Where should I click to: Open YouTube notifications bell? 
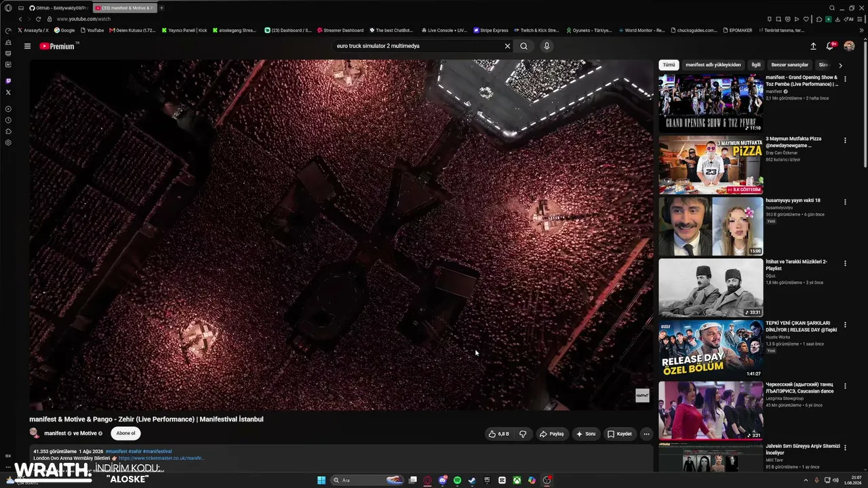(829, 46)
